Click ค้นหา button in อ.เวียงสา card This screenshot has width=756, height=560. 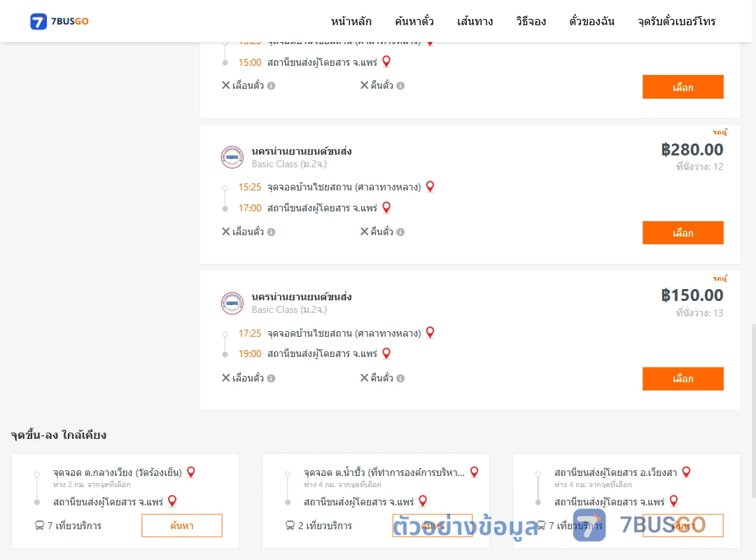click(x=683, y=525)
